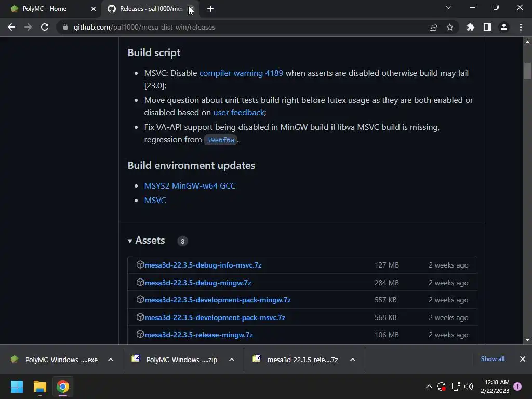The width and height of the screenshot is (532, 399).
Task: Download mesa3d-22.3.5-development-pack-msvc.7z
Action: 215,317
